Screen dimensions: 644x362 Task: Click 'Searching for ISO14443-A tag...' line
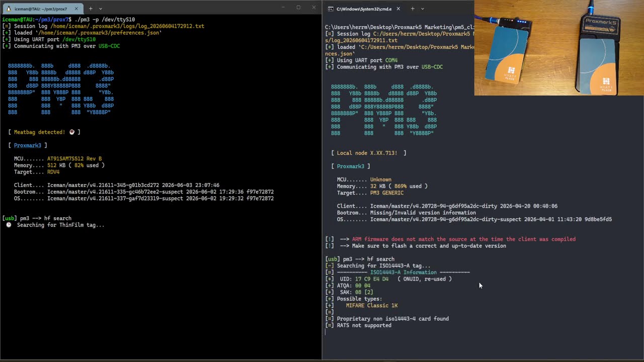point(383,265)
